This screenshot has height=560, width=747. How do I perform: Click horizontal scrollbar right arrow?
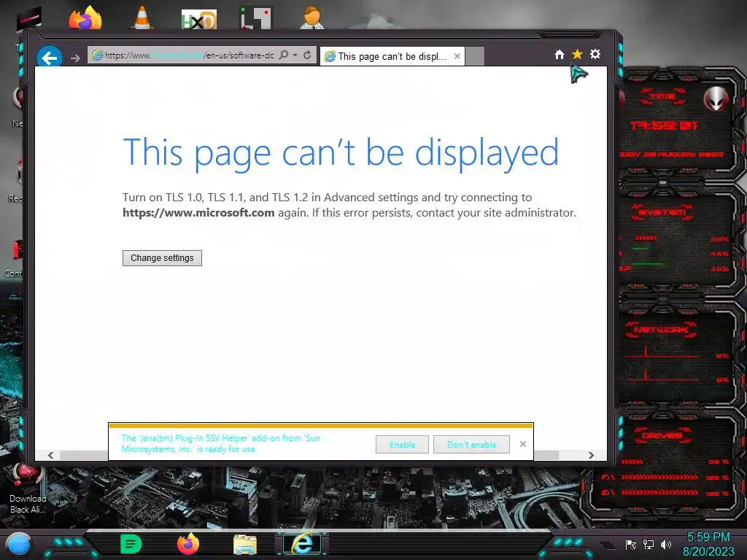(x=591, y=455)
